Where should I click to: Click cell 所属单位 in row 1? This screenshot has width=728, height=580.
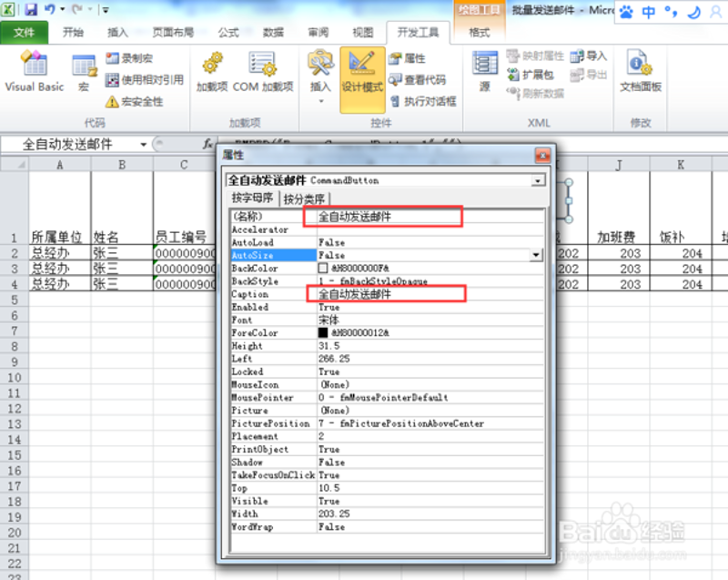coord(60,208)
